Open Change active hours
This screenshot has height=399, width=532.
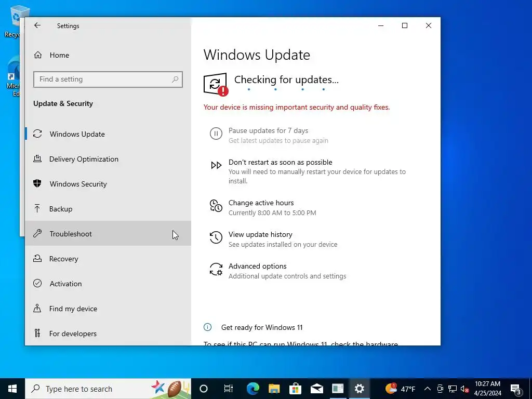pyautogui.click(x=261, y=203)
